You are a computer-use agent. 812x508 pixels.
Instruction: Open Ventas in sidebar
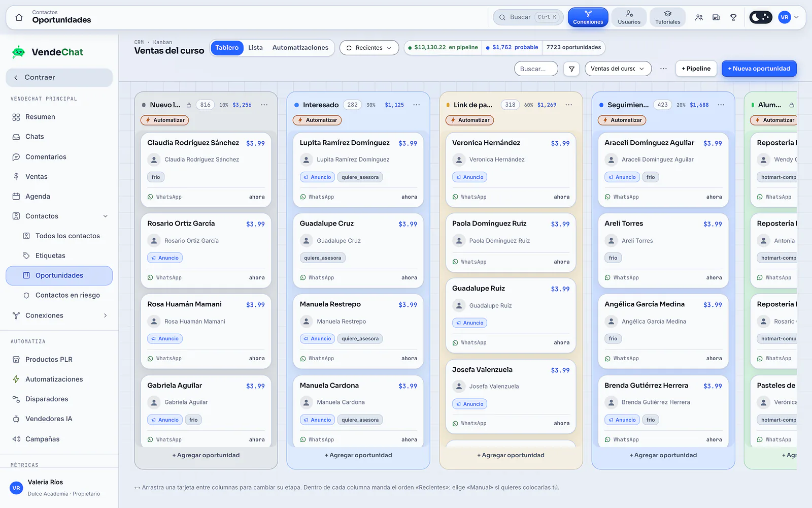59,177
